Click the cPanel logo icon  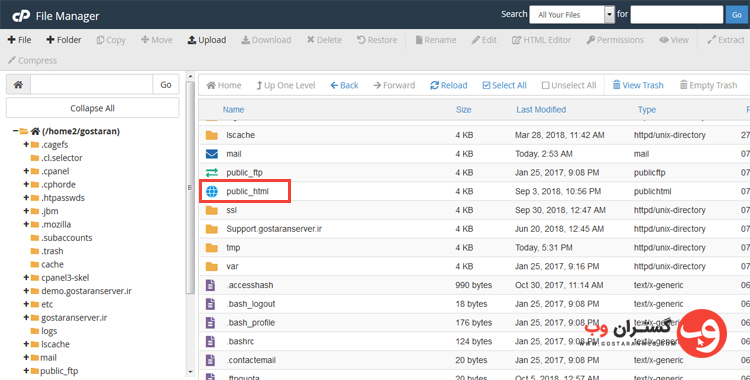click(x=21, y=16)
